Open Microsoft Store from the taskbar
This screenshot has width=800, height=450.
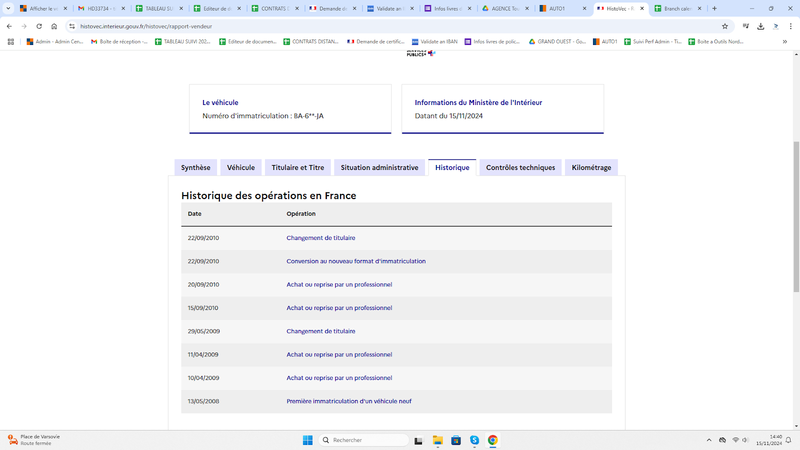click(456, 440)
